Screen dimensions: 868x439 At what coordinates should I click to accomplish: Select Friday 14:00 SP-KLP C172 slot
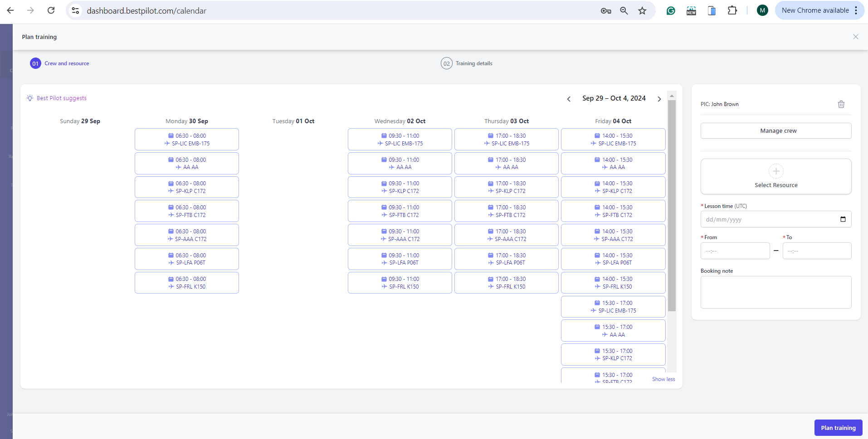click(x=613, y=187)
